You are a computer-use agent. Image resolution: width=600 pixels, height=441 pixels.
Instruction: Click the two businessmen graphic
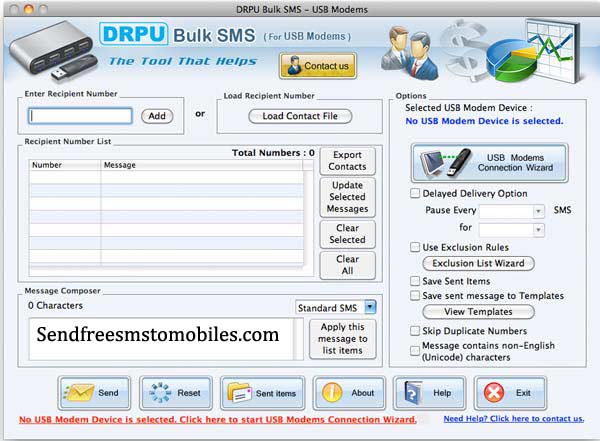click(410, 53)
